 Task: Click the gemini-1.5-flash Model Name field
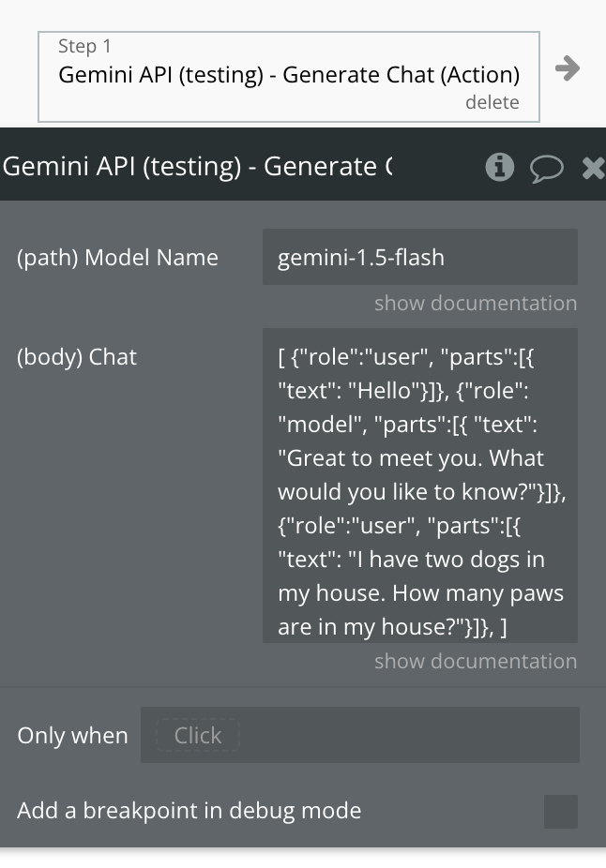point(419,258)
